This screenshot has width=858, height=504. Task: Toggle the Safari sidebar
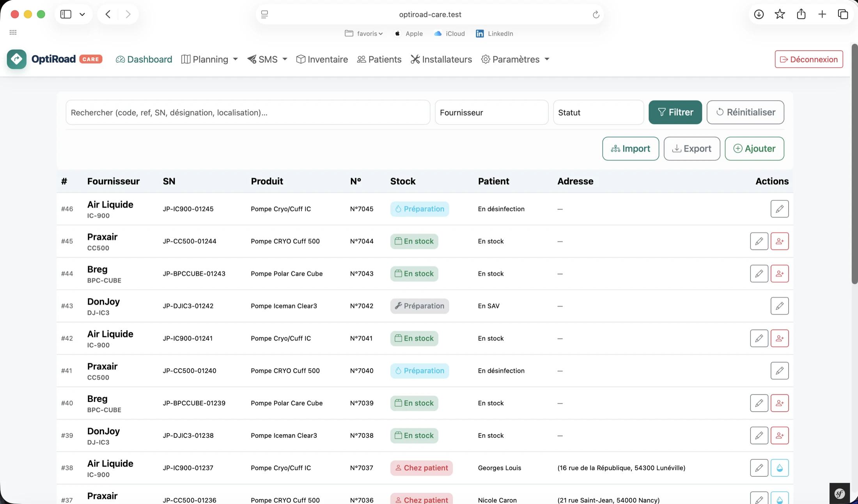(66, 14)
